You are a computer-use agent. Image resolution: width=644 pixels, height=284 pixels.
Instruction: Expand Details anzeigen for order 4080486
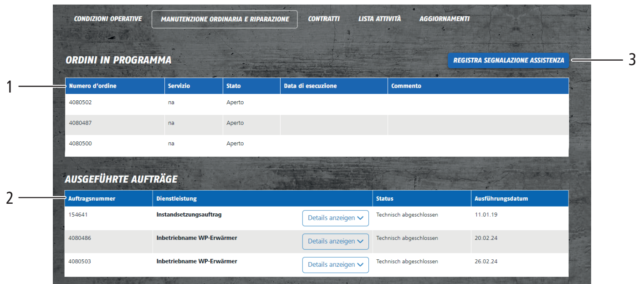(x=336, y=241)
